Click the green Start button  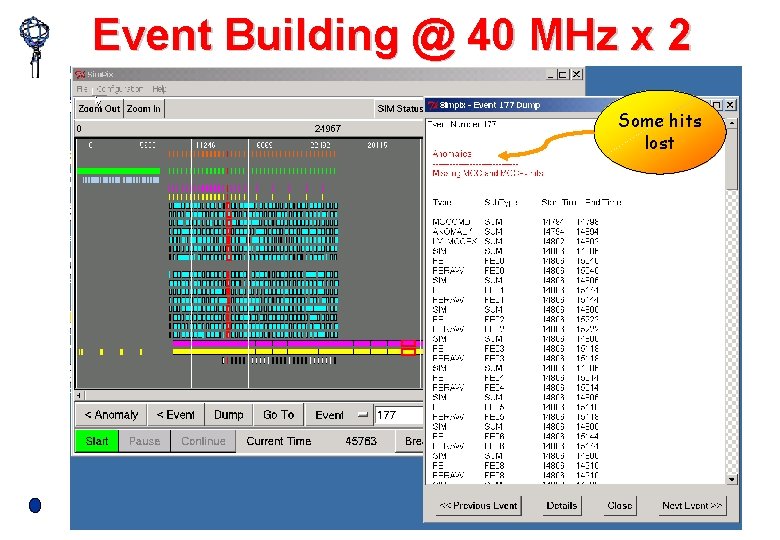point(97,441)
